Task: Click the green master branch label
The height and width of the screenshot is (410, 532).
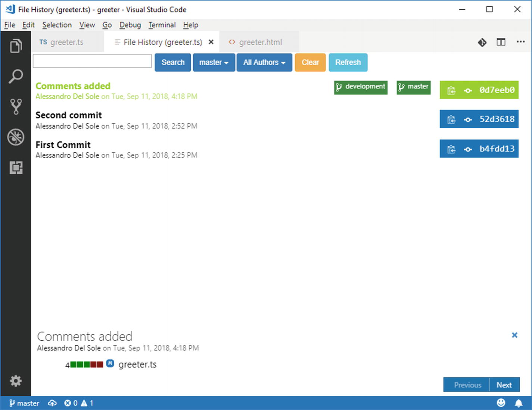Action: coord(414,87)
